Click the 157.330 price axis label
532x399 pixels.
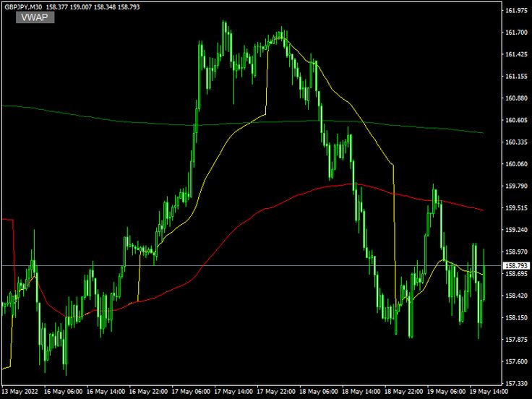click(516, 383)
